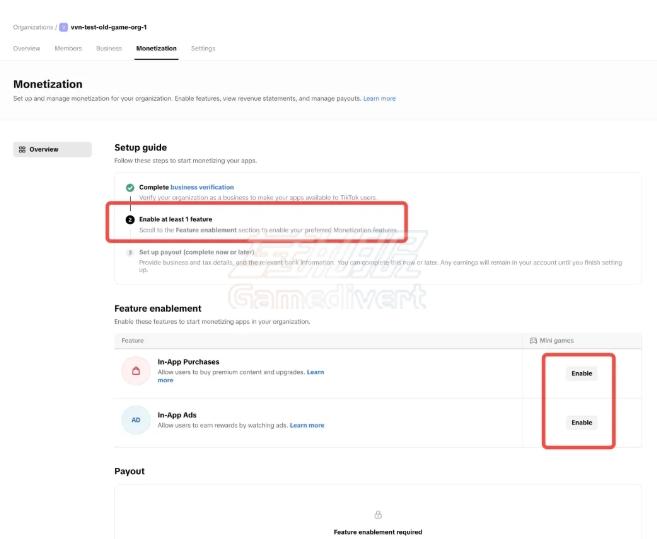Click the In-App Purchases feature title
The height and width of the screenshot is (539, 657).
(x=188, y=362)
